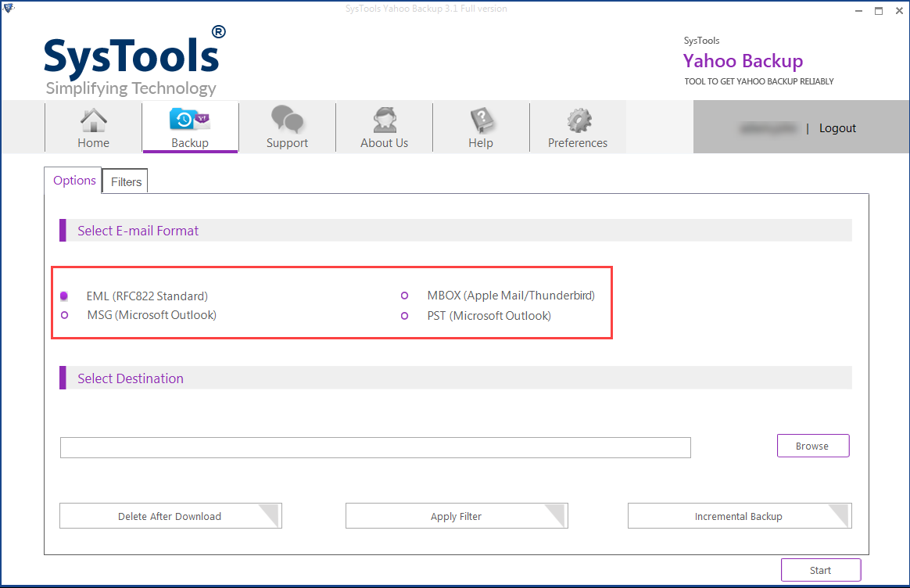
Task: Click the Select E-mail Format heading
Action: coord(138,231)
